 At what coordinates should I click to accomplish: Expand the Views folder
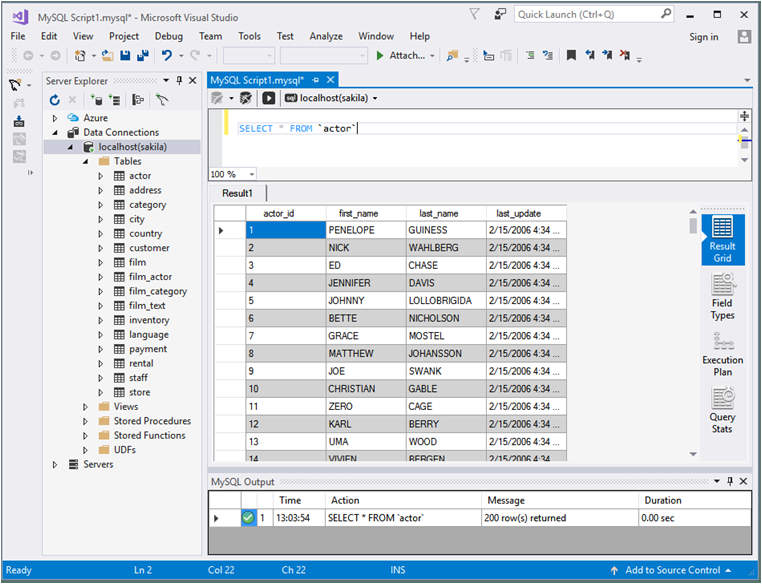pyautogui.click(x=86, y=407)
